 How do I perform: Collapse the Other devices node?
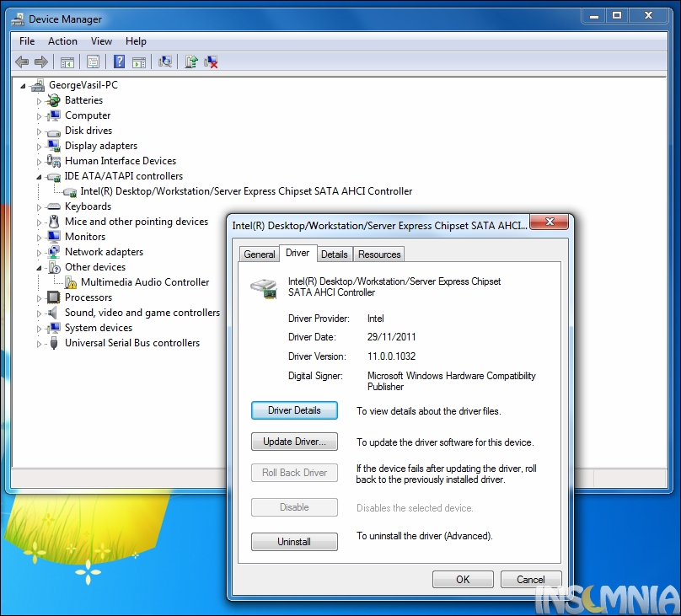pos(39,268)
